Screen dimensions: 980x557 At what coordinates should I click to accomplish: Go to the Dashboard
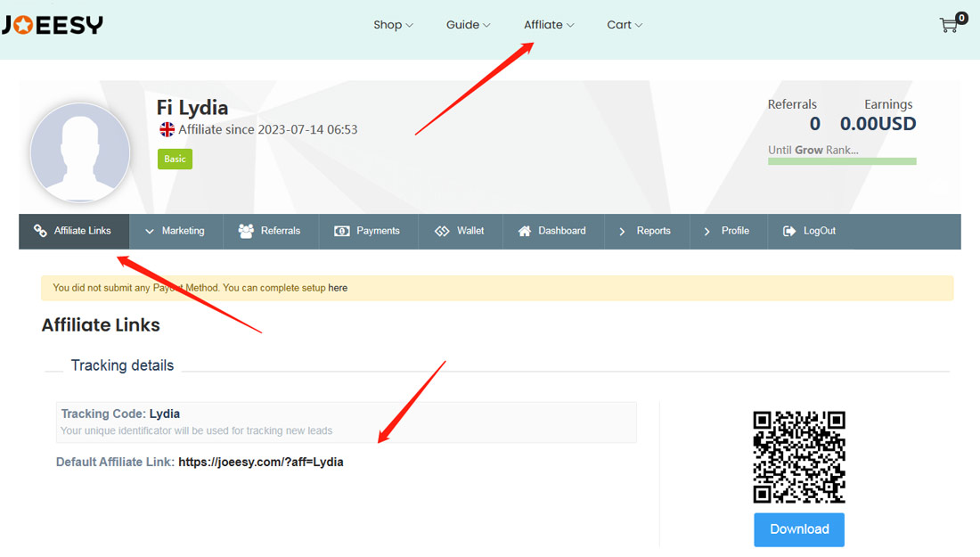552,231
